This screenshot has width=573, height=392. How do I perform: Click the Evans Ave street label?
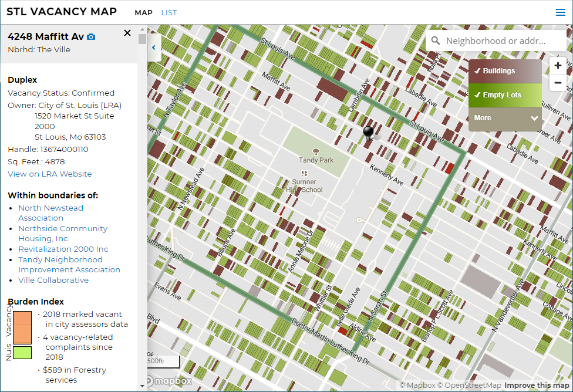pyautogui.click(x=167, y=291)
